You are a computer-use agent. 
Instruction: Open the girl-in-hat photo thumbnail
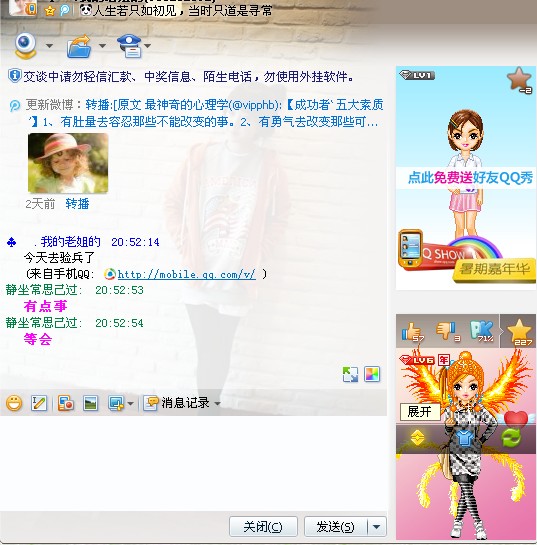click(x=68, y=163)
